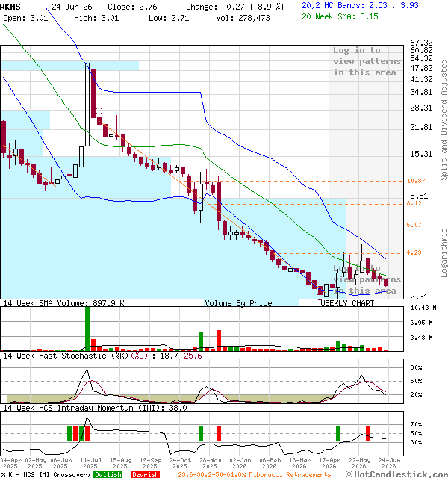Image resolution: width=448 pixels, height=478 pixels.
Task: Click the HotCandlestick.com copyright link
Action: click(x=396, y=474)
